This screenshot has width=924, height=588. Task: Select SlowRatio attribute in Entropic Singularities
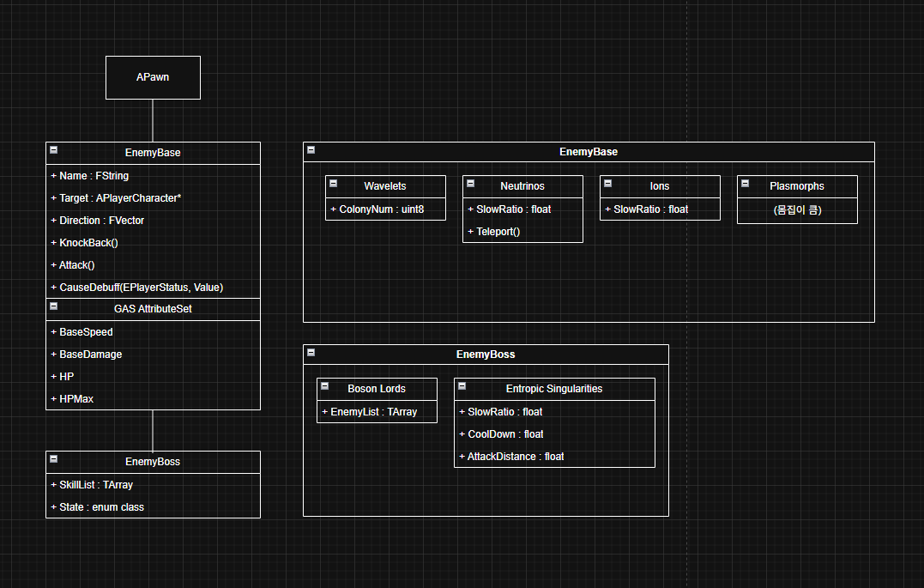coord(554,412)
